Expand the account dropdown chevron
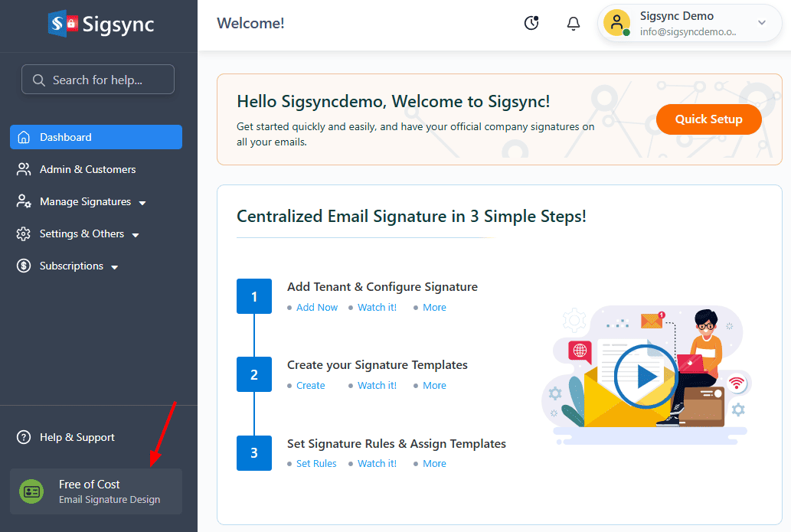This screenshot has height=532, width=791. point(762,23)
